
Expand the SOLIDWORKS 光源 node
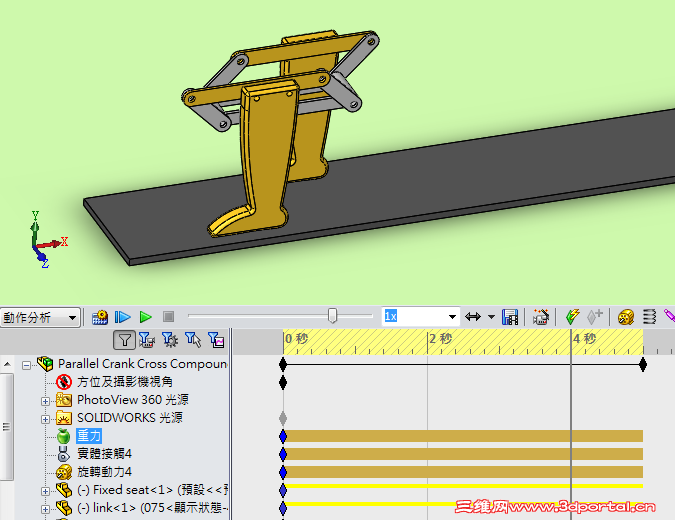pos(45,419)
